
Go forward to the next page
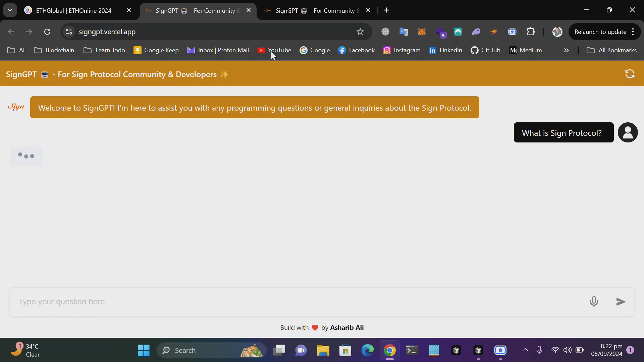click(29, 32)
